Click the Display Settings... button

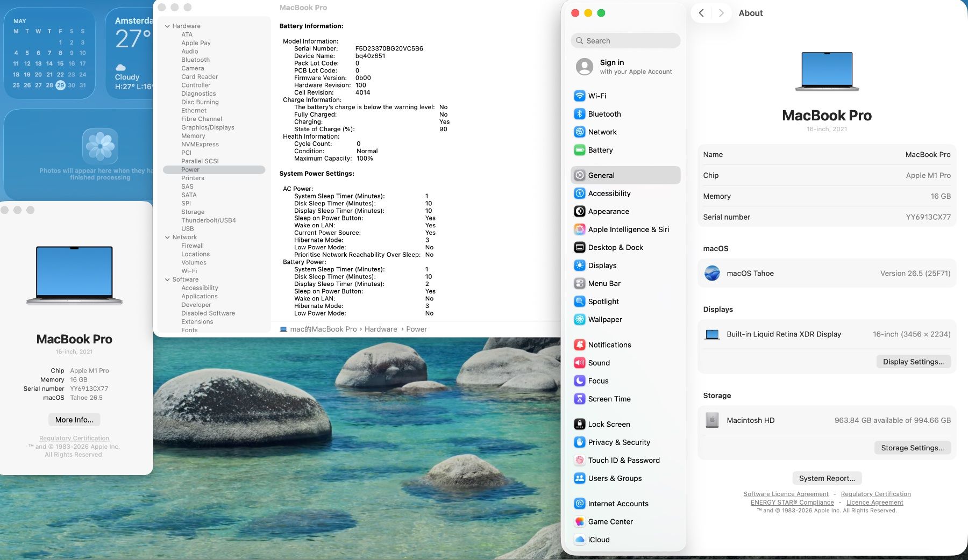pos(913,362)
